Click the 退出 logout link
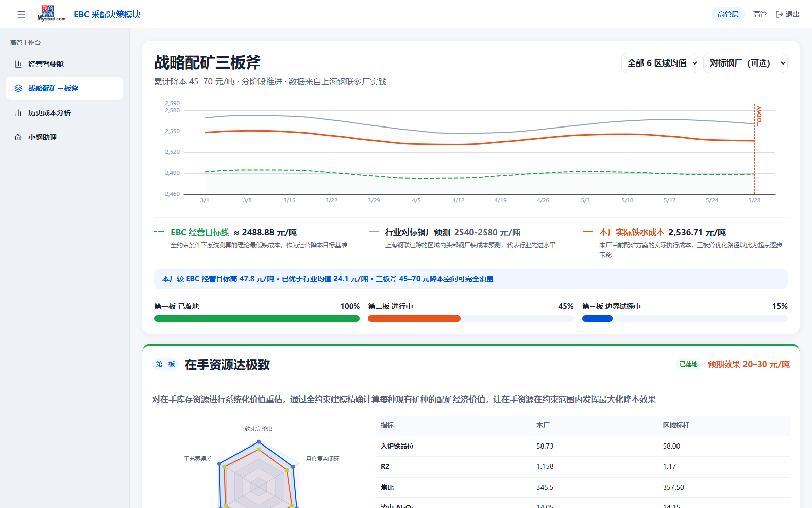 coord(788,14)
